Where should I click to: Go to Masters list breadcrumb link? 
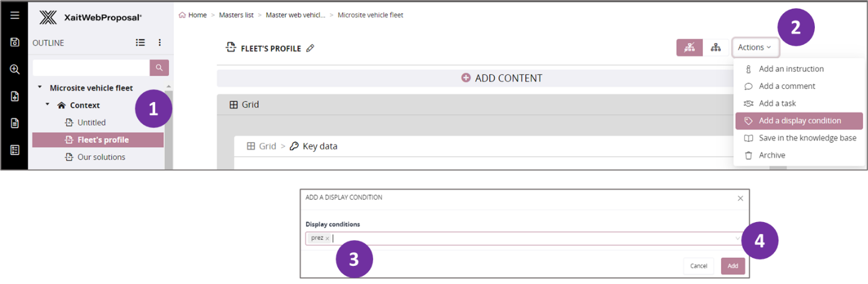click(x=236, y=15)
